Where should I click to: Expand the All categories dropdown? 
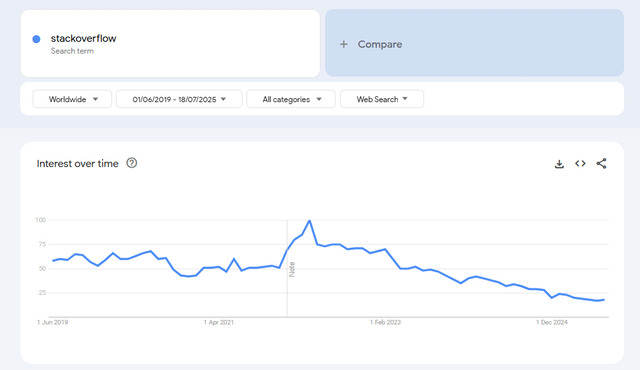(x=291, y=99)
